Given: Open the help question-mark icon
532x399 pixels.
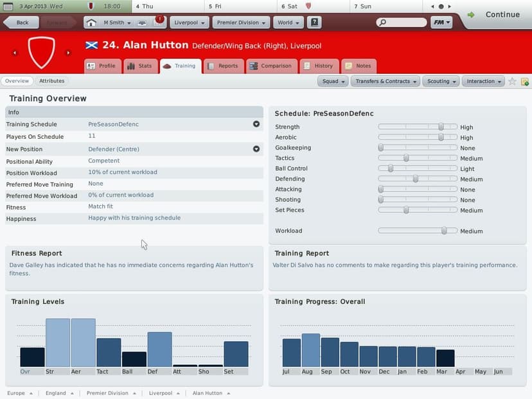Looking at the screenshot, I should tap(315, 22).
